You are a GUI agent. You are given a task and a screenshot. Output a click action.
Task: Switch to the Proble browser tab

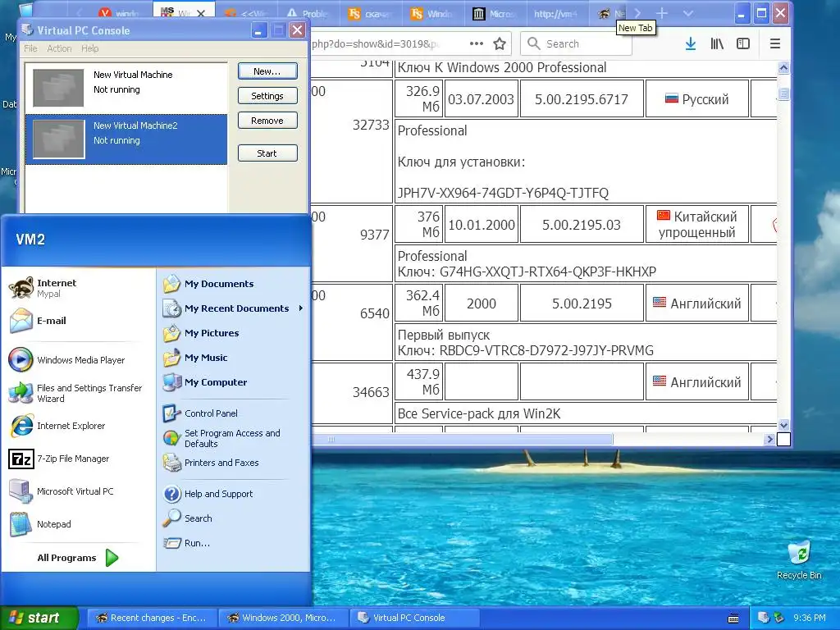[x=308, y=14]
